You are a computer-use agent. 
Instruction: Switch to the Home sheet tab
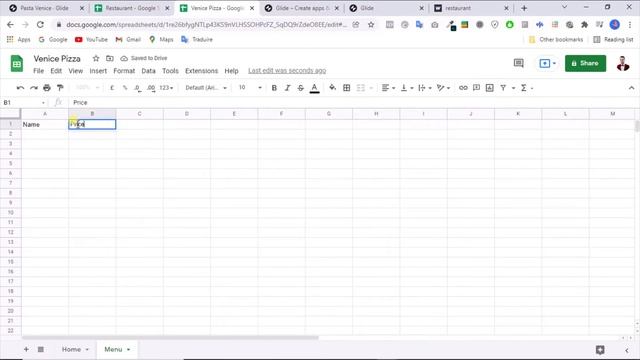(x=71, y=349)
